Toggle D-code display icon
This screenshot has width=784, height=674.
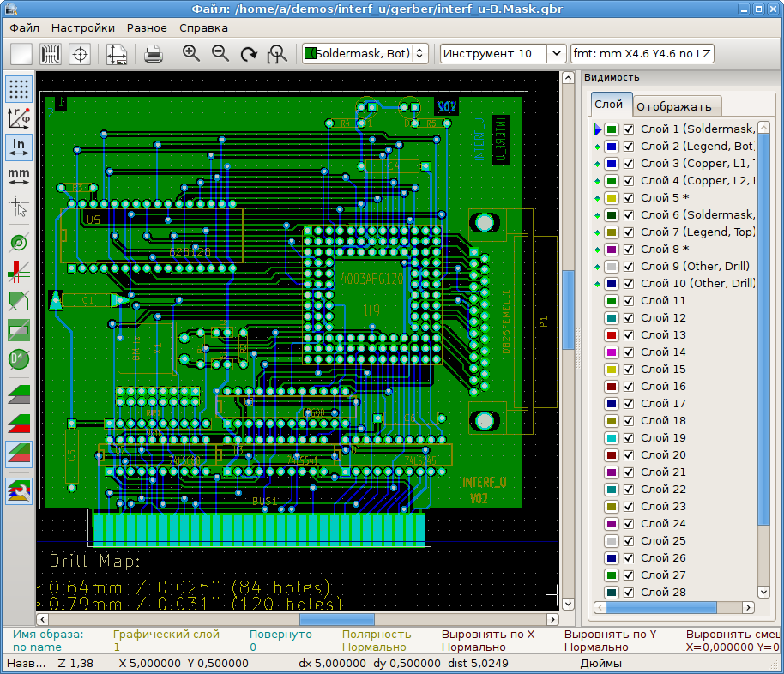(19, 358)
